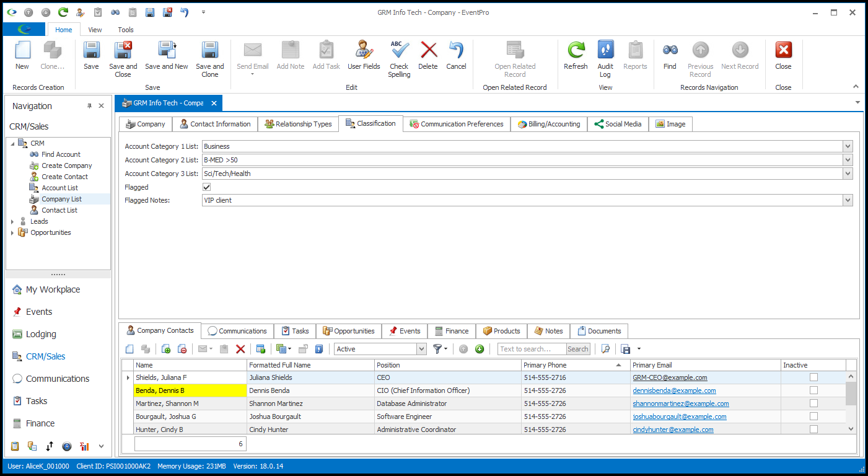Toggle Inactive checkbox for Juliana Shields
Screen dimensions: 868x476
point(813,377)
